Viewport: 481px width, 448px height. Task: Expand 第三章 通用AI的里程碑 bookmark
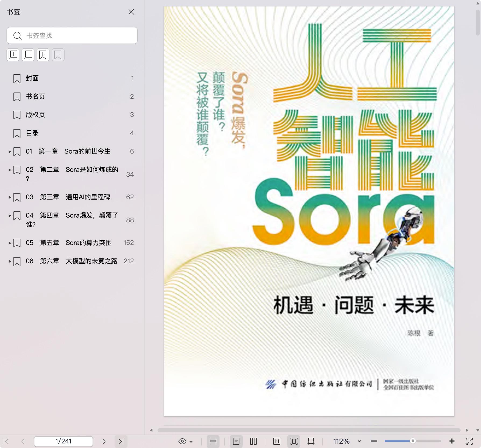(10, 197)
